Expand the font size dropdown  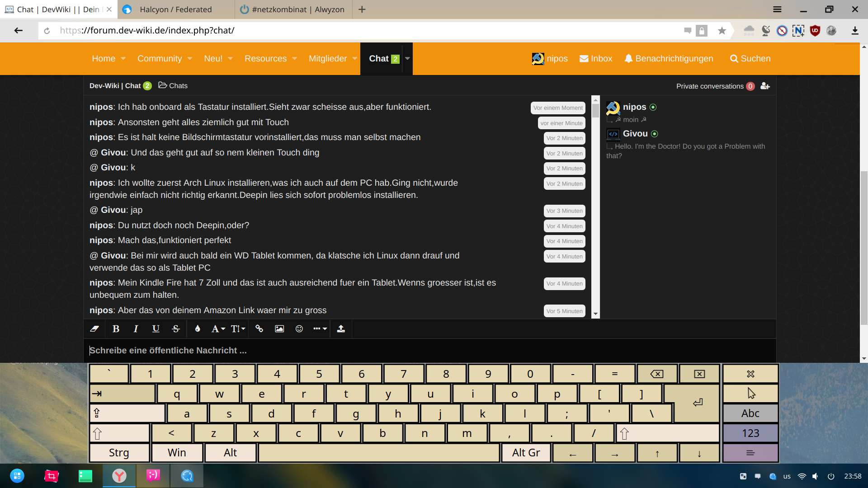tap(238, 329)
